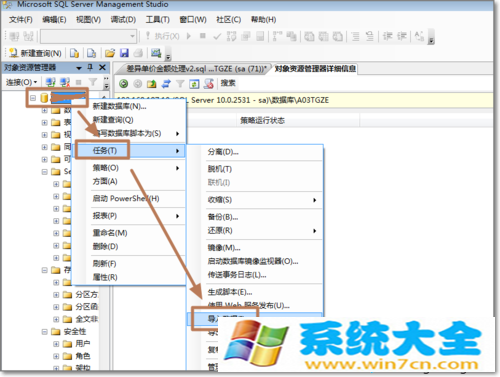Screen dimensions: 500x377
Task: Click the green refresh icon in details toolbar
Action: tap(194, 84)
